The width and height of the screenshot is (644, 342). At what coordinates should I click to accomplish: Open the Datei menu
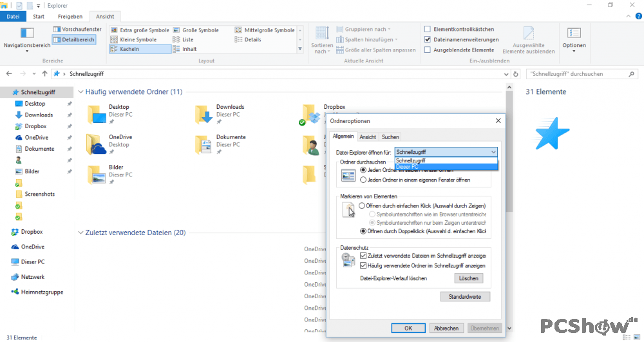(x=13, y=16)
